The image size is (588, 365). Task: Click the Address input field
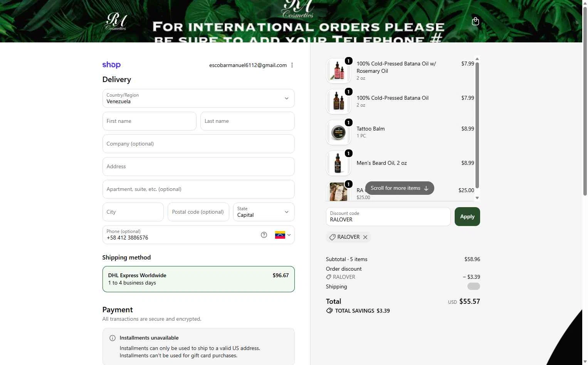198,167
